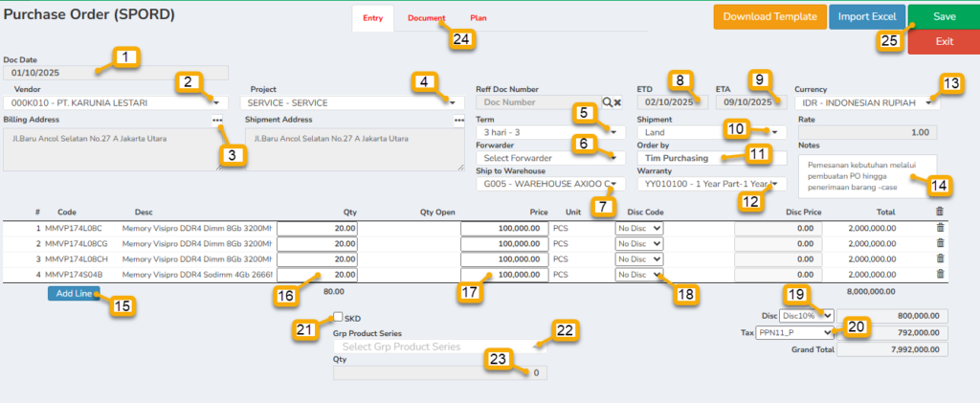Switch to the Plan tab
The height and width of the screenshot is (403, 980).
click(x=478, y=18)
